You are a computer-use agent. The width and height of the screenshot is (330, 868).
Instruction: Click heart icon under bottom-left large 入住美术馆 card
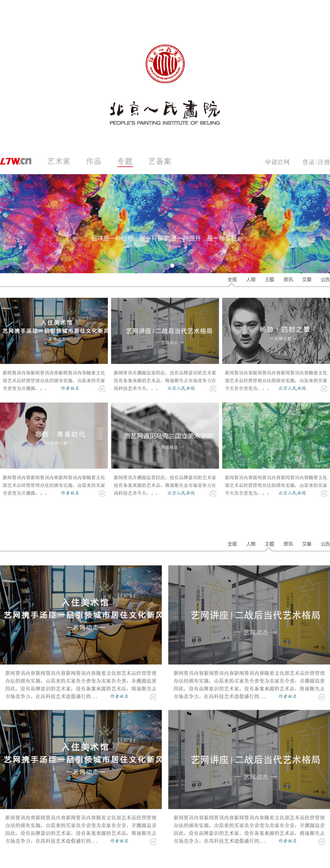(153, 842)
